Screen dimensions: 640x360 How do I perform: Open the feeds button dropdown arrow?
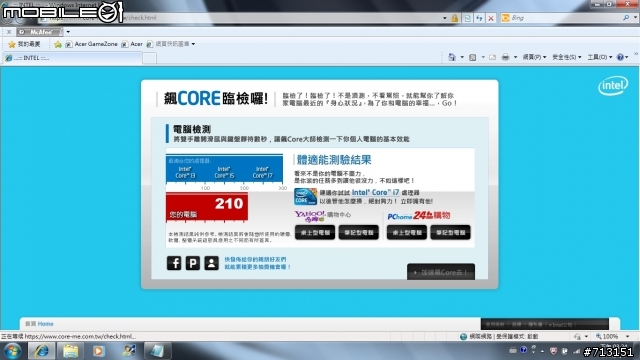(483, 57)
